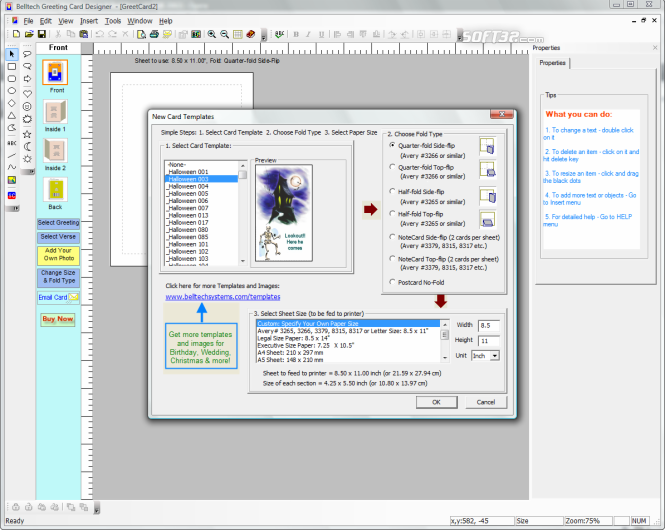Image resolution: width=665 pixels, height=530 pixels.
Task: Choose Quarter-fold Side-flip fold type
Action: tap(392, 145)
